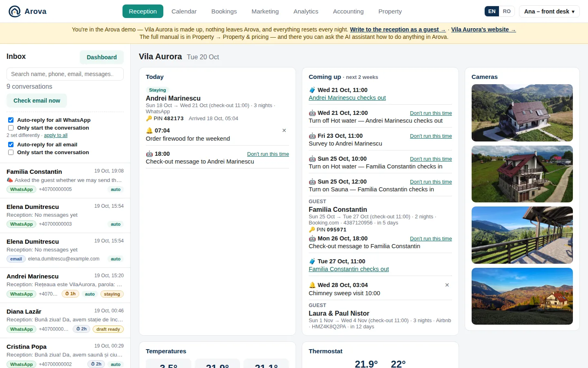Click the 2h timer badge on Diana Lazăr conversation
Image resolution: width=588 pixels, height=368 pixels.
point(82,329)
